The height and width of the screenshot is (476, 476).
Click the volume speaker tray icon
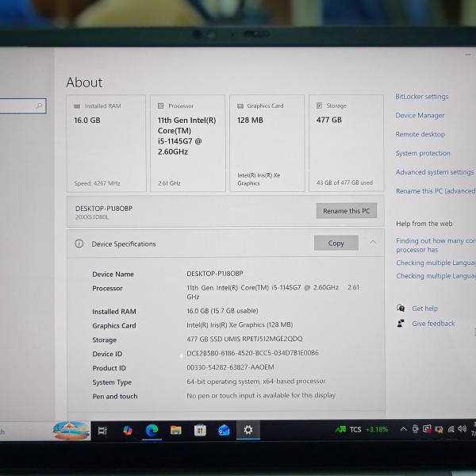tap(462, 428)
